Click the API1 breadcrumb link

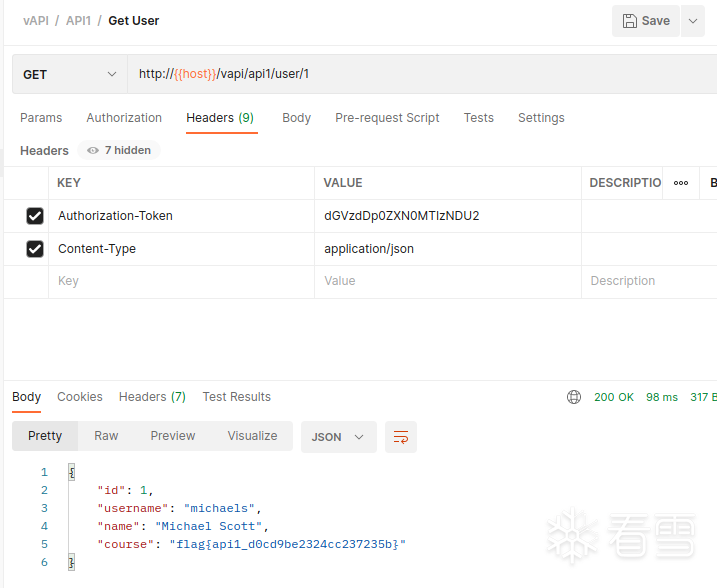pyautogui.click(x=77, y=21)
